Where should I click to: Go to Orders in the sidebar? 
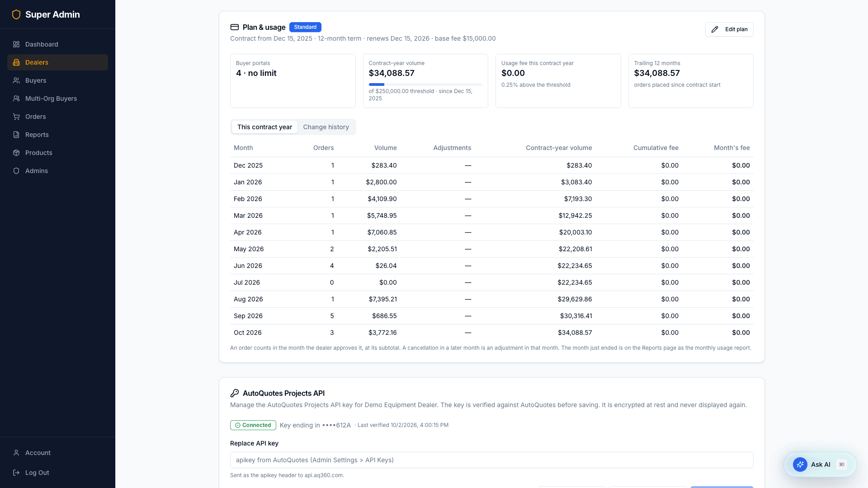[x=57, y=117]
